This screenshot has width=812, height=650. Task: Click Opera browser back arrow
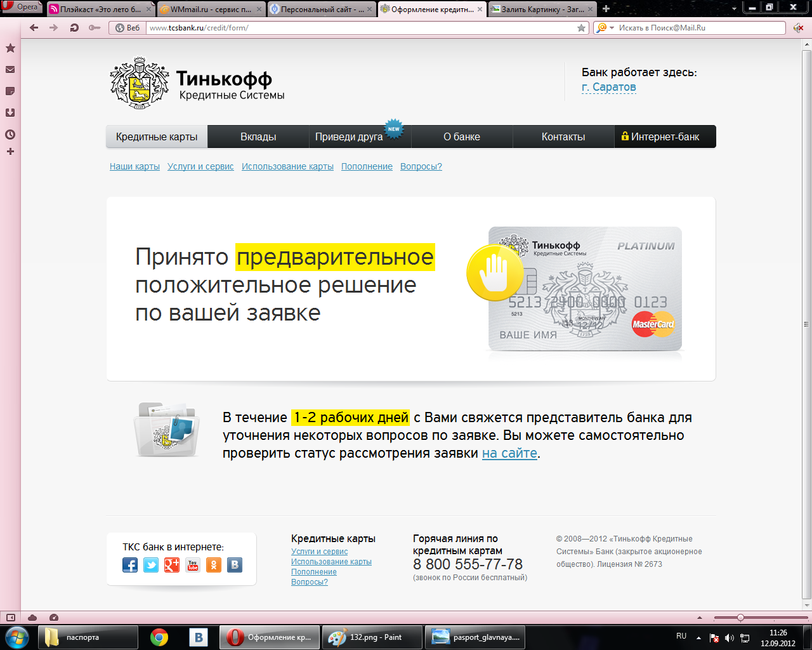34,28
